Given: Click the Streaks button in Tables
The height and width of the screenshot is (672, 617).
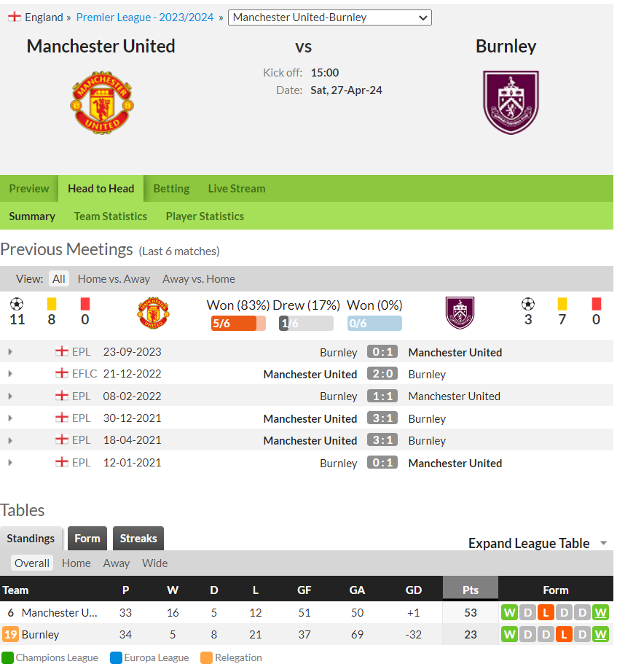Looking at the screenshot, I should point(138,539).
